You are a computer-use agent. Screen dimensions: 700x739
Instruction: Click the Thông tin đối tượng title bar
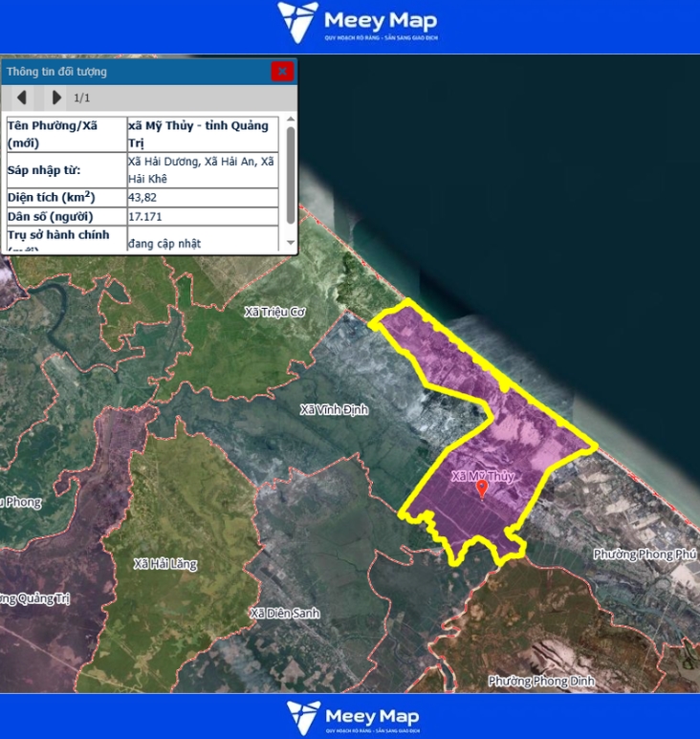(134, 72)
